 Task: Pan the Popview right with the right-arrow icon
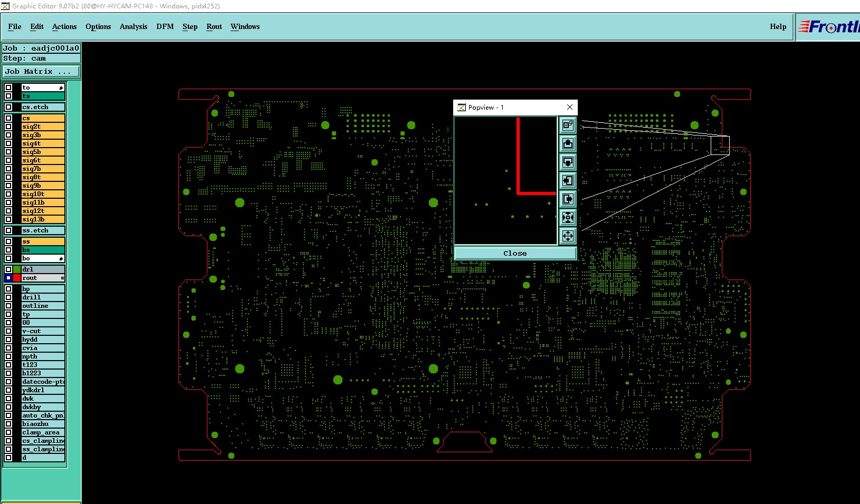[568, 199]
